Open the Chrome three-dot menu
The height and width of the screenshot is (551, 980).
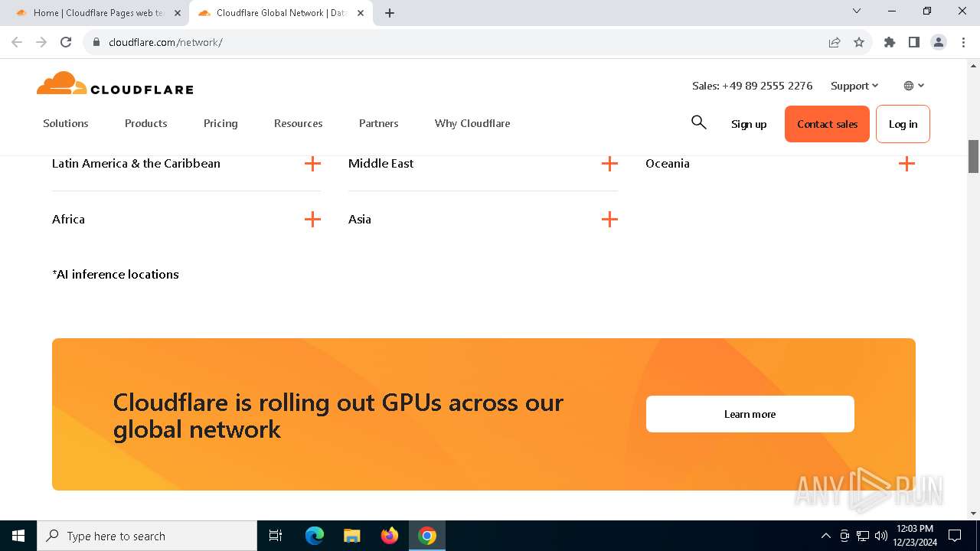[x=962, y=42]
